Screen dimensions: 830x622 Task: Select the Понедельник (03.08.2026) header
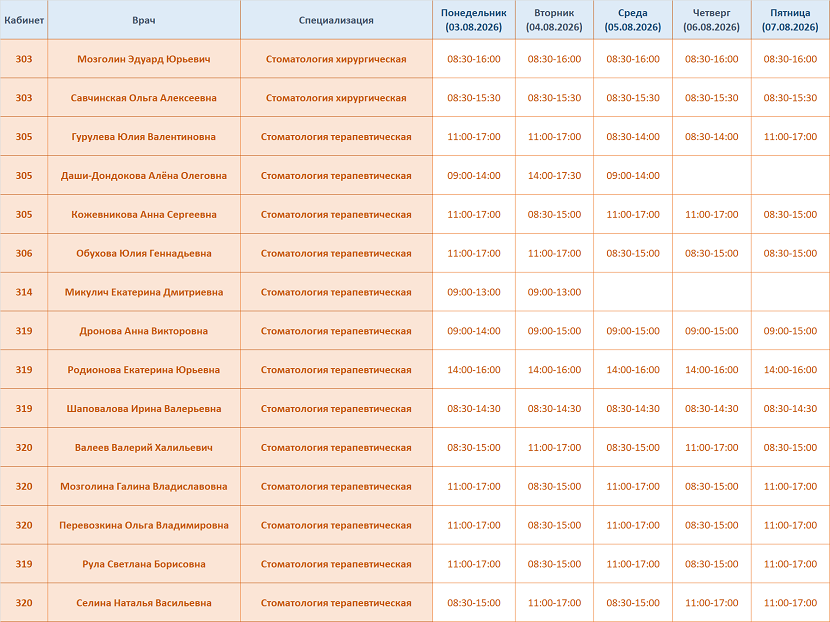click(x=474, y=20)
